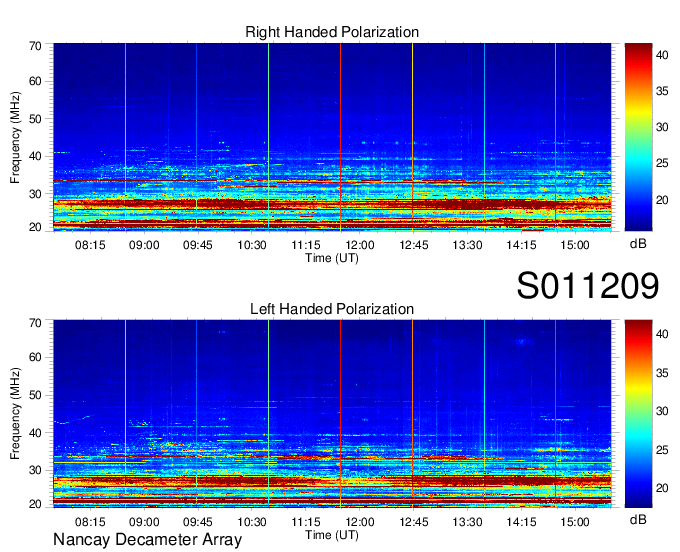The image size is (680, 552).
Task: Click the "dB" label under the Right Handed colorbar
Action: pos(638,244)
